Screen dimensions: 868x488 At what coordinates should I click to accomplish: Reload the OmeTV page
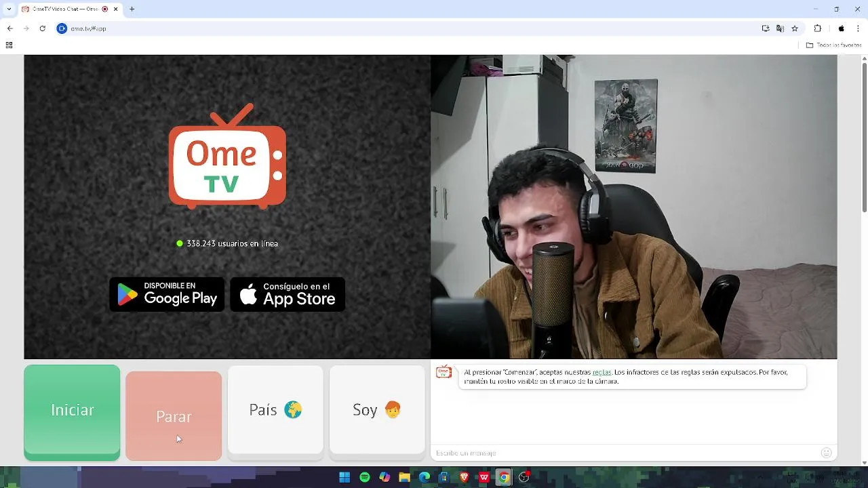click(x=42, y=28)
